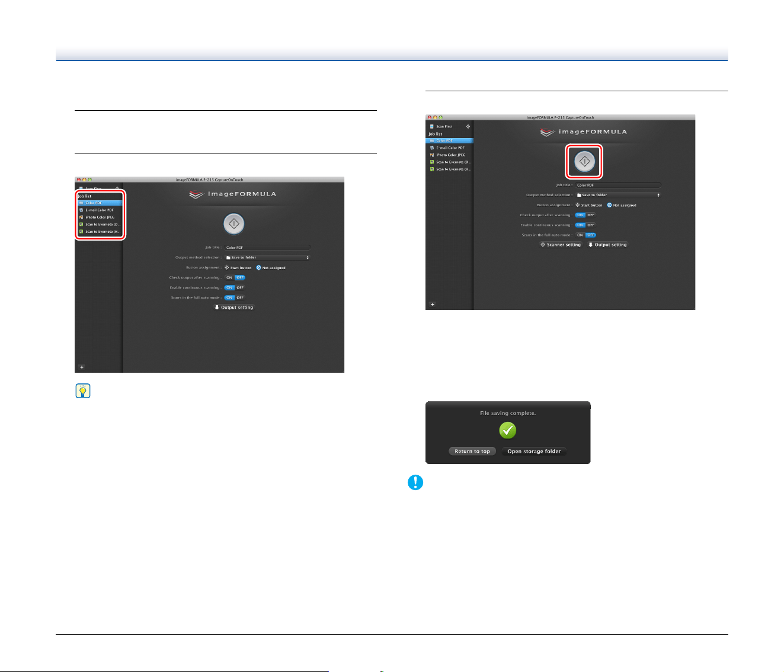Click the lightbulb hint icon below the screenshot
The image size is (784, 672).
pyautogui.click(x=83, y=391)
